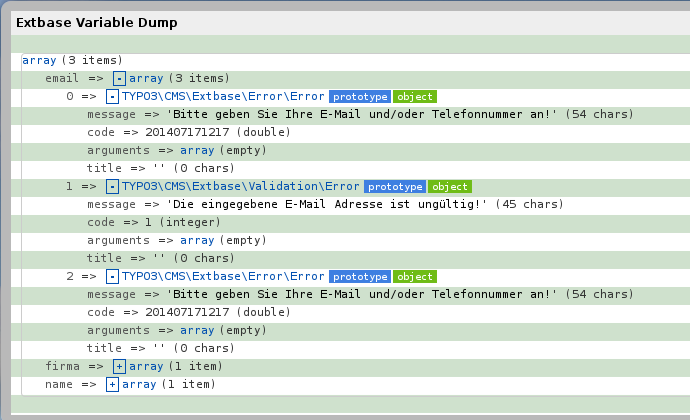Click the prototype badge on item 2
Image resolution: width=690 pixels, height=420 pixels.
tap(360, 276)
